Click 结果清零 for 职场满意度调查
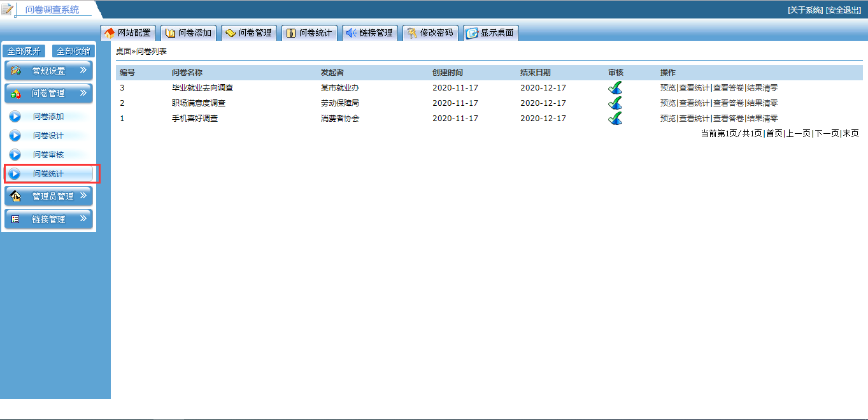Viewport: 868px width, 420px height. tap(762, 103)
